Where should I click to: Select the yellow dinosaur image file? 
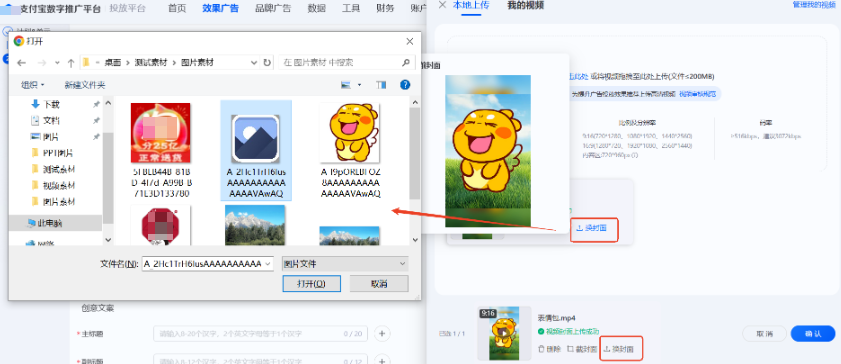pyautogui.click(x=350, y=150)
